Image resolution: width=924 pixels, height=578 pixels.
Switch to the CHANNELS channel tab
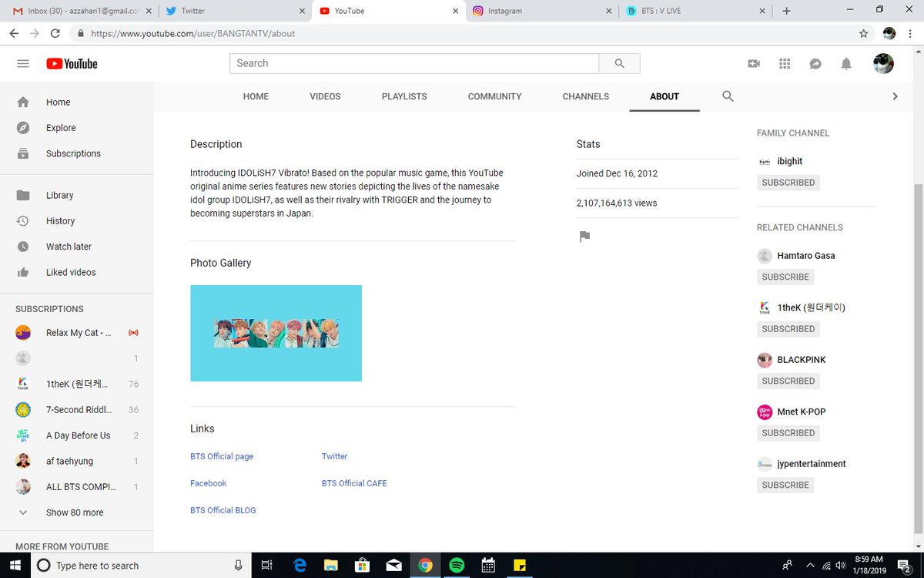(586, 96)
